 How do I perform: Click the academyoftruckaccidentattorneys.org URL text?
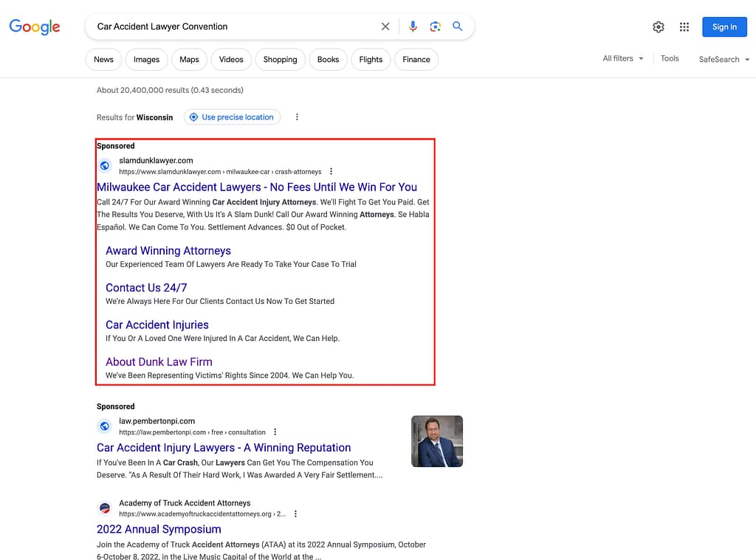click(202, 514)
